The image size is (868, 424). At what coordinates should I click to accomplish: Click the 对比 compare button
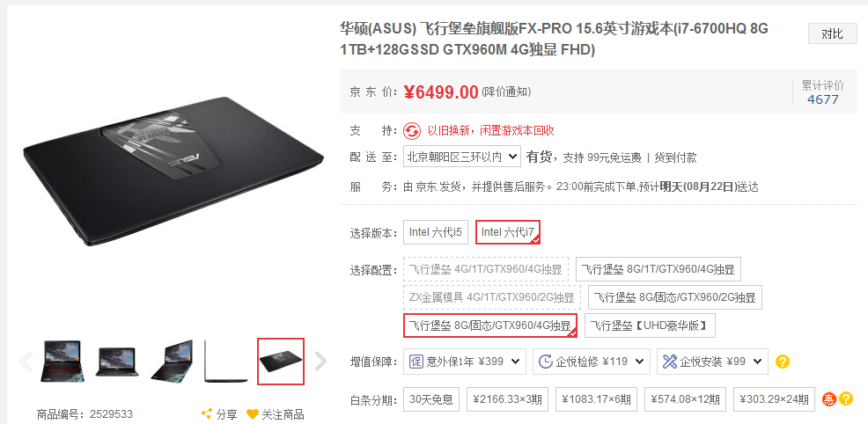pos(833,33)
